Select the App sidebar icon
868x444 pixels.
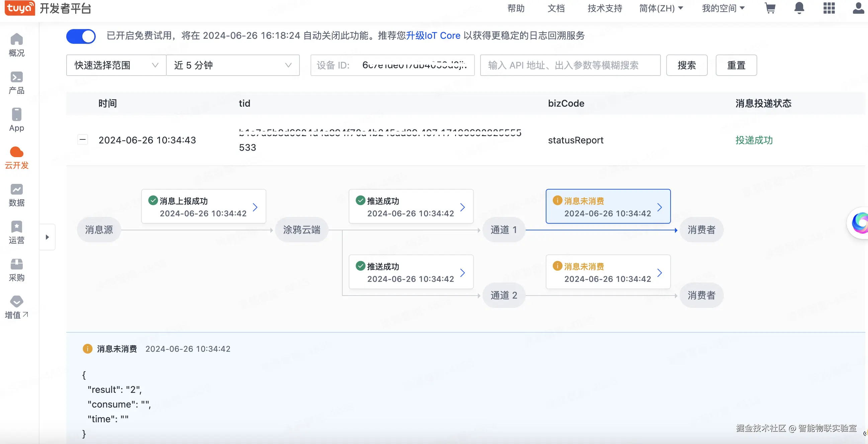[x=16, y=120]
